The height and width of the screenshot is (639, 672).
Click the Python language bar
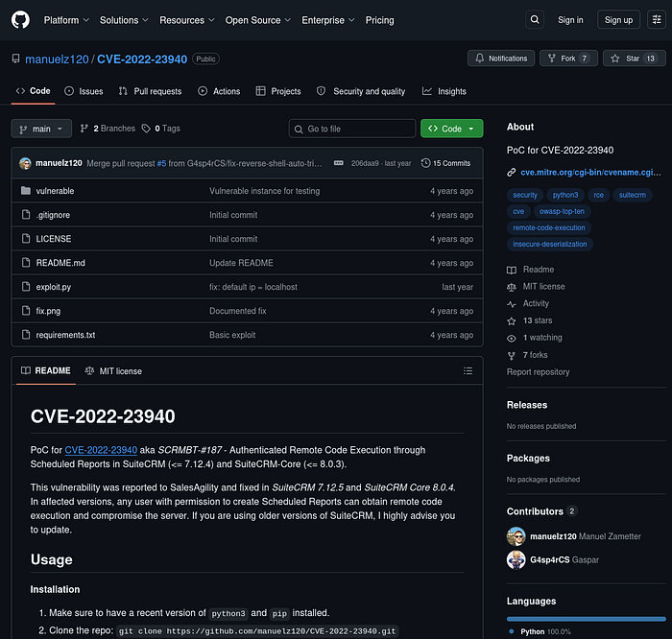coord(586,619)
